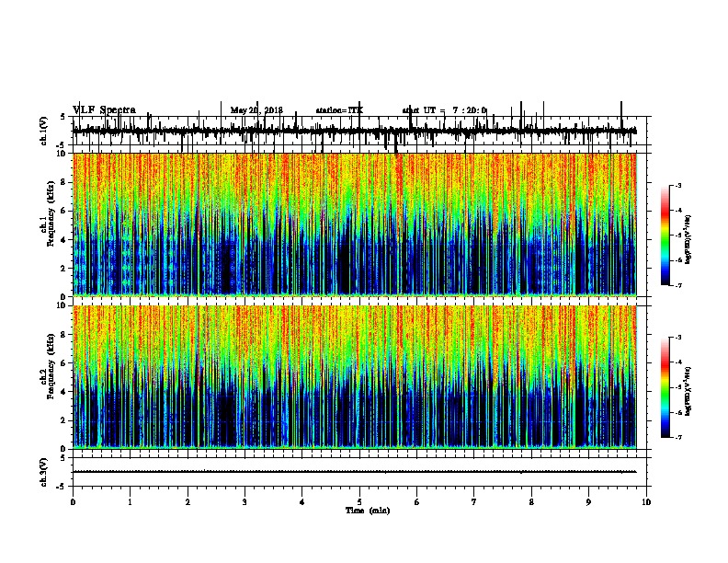Click the ch.2 colorbar gradient
Image resolution: width=728 pixels, height=563 pixels.
[x=665, y=387]
